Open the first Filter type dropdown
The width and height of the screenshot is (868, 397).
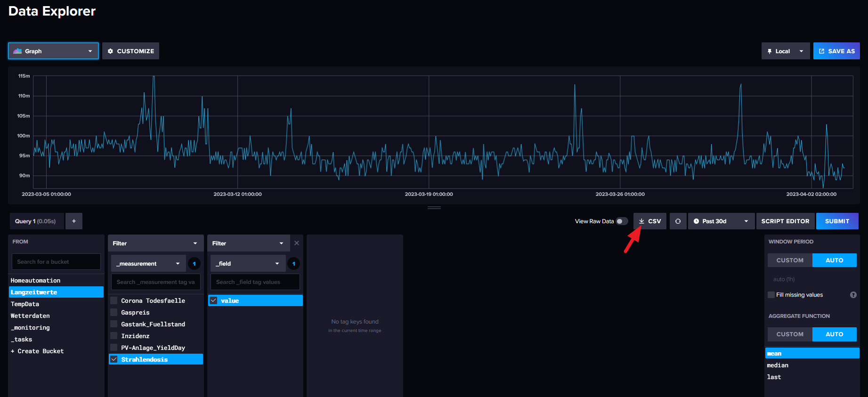pyautogui.click(x=155, y=243)
